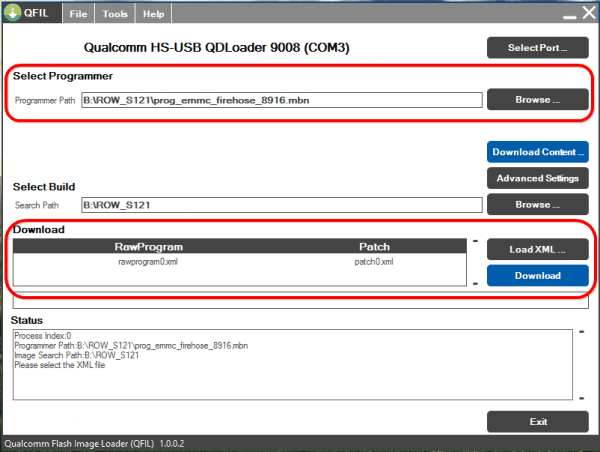Browse for the programmer path file
Viewport: 600px width, 452px height.
(x=538, y=100)
